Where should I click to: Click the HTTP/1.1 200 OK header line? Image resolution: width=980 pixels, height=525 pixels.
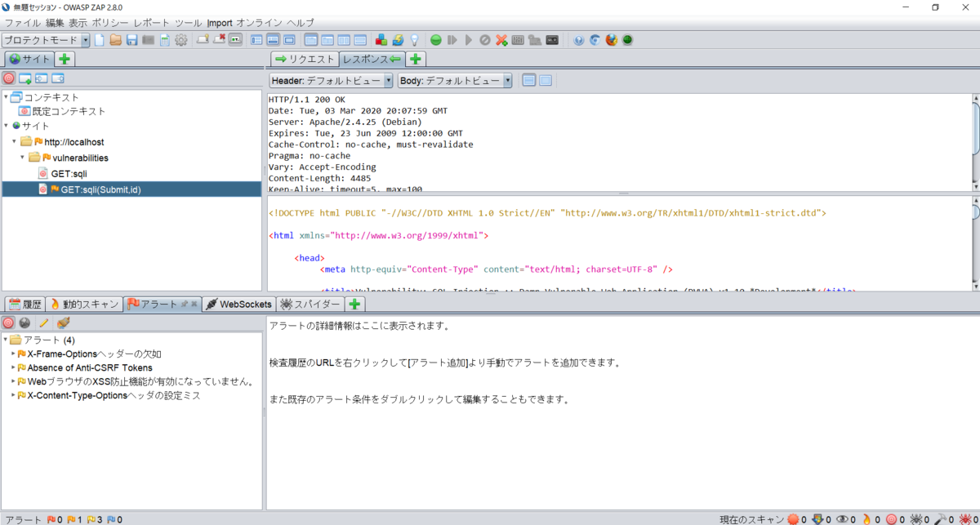tap(307, 100)
